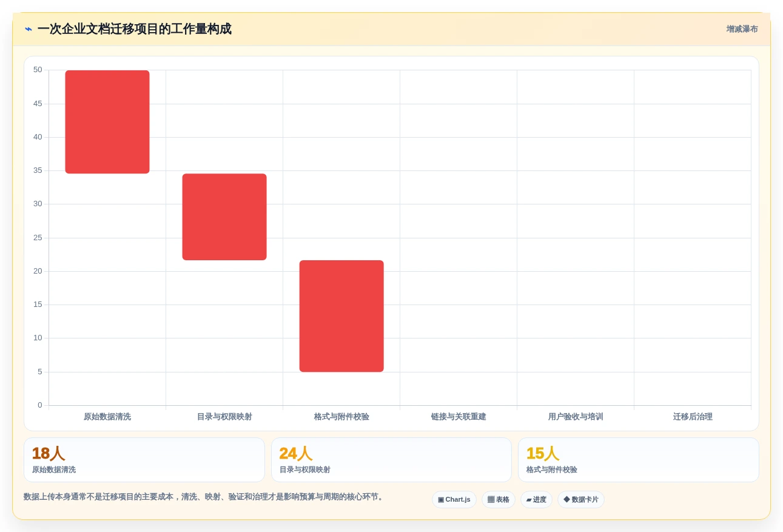This screenshot has width=783, height=532.
Task: Click the y-axis value 50
Action: click(x=38, y=70)
